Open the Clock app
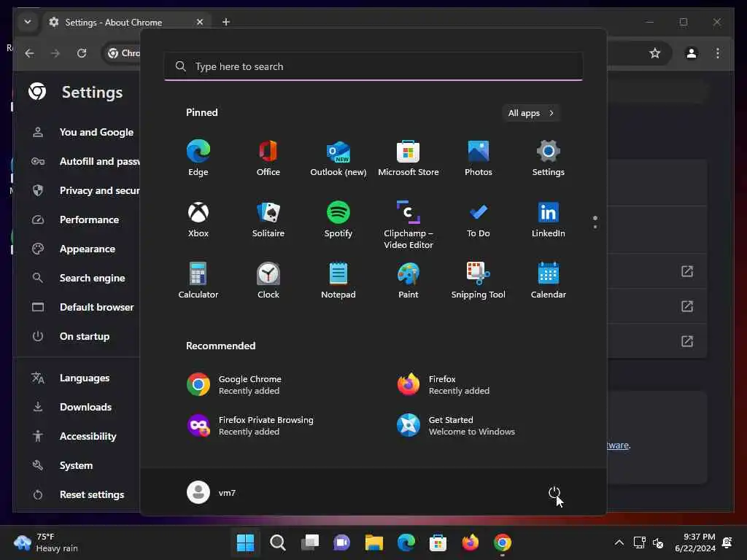 pos(268,280)
